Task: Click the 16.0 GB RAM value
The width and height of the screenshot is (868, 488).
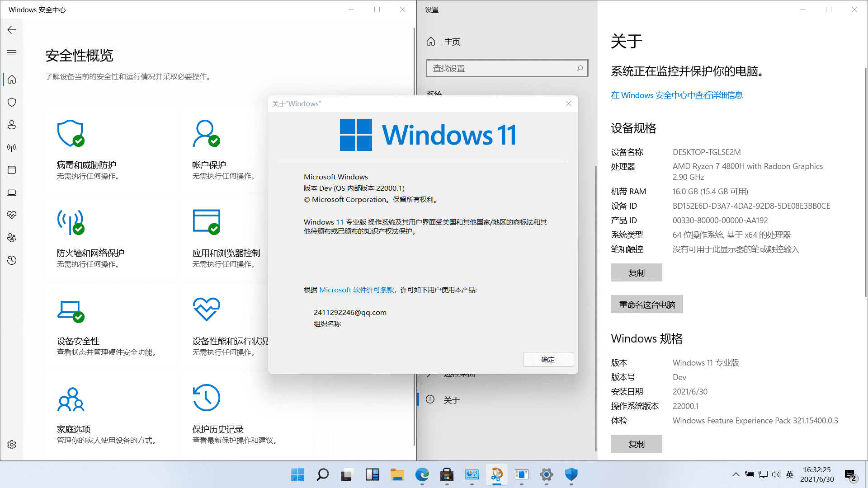Action: click(x=710, y=192)
